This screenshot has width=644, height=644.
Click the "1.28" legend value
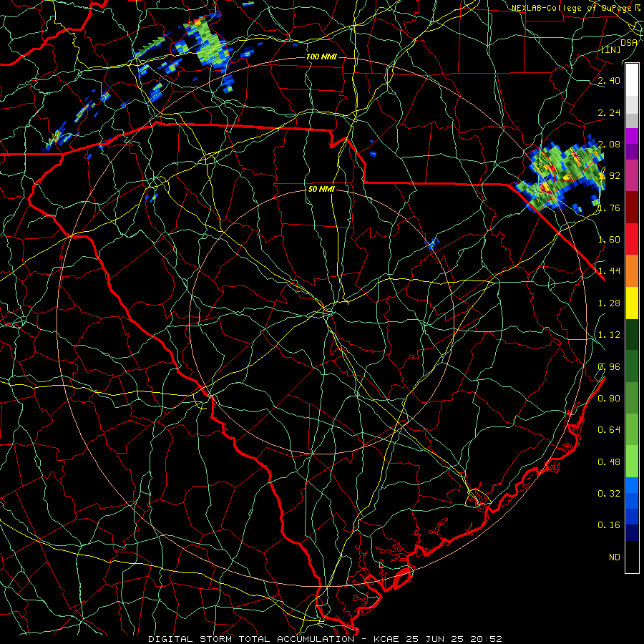pyautogui.click(x=609, y=303)
